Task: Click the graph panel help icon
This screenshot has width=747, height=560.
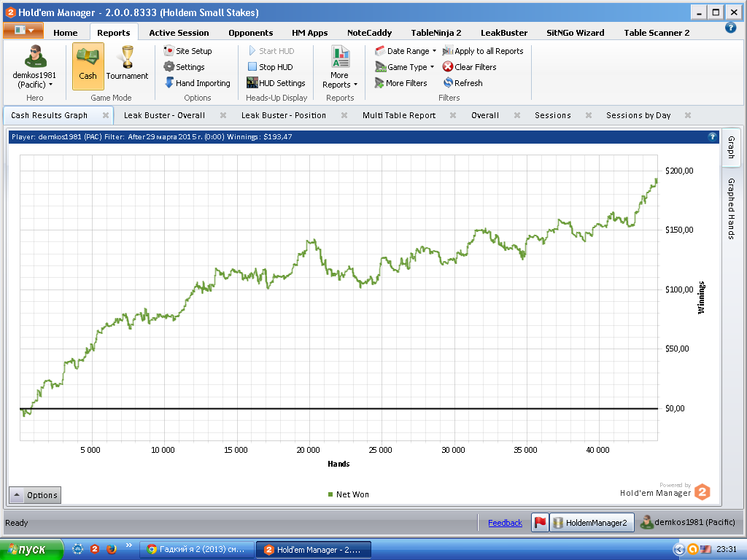Action: [x=712, y=136]
